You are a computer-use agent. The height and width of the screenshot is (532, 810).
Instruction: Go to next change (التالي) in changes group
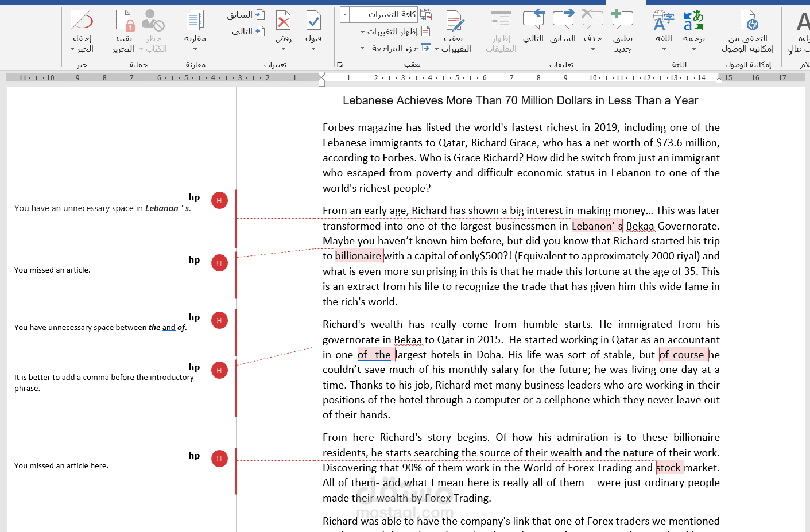(x=248, y=31)
